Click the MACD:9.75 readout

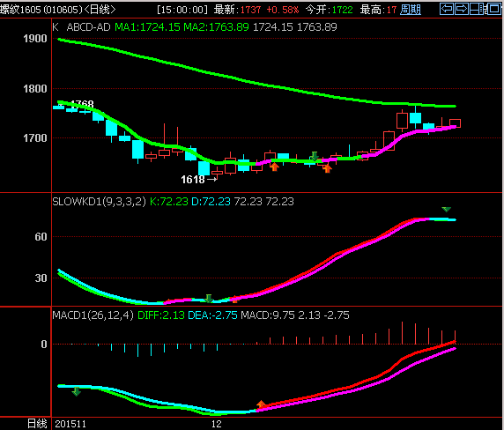click(268, 315)
